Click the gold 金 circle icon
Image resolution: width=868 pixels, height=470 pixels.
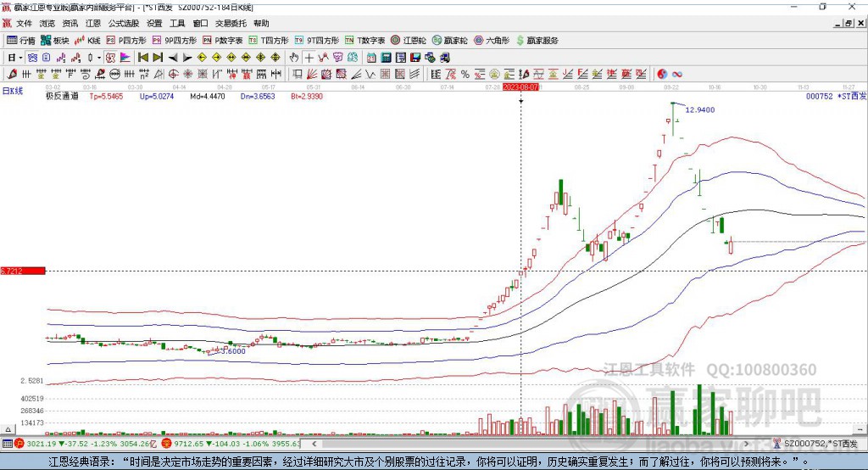tap(494, 74)
